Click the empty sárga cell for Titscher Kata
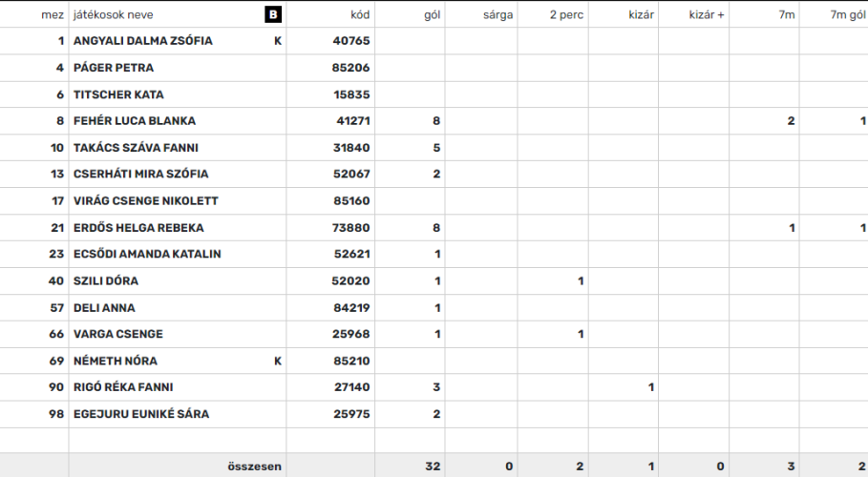 481,94
